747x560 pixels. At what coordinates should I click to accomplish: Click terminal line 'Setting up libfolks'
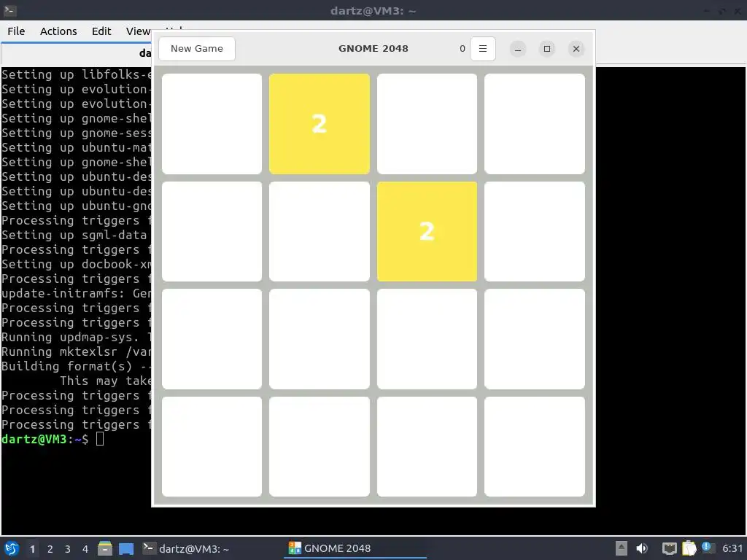click(x=76, y=74)
